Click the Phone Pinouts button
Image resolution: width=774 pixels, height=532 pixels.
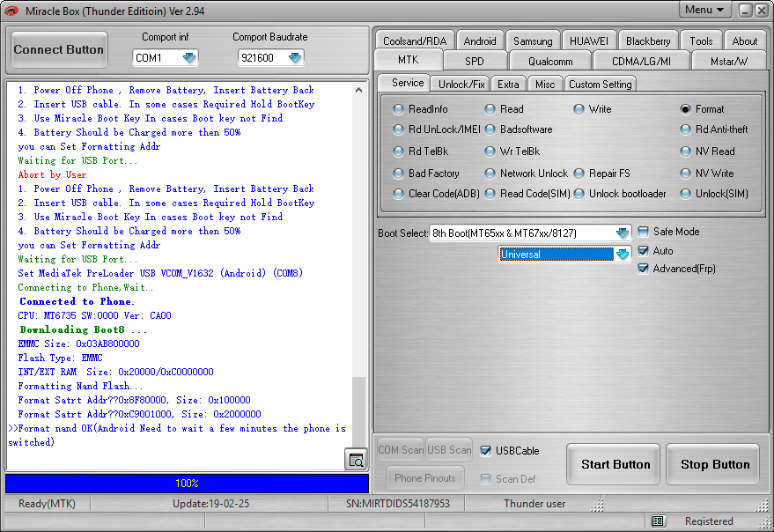(425, 477)
